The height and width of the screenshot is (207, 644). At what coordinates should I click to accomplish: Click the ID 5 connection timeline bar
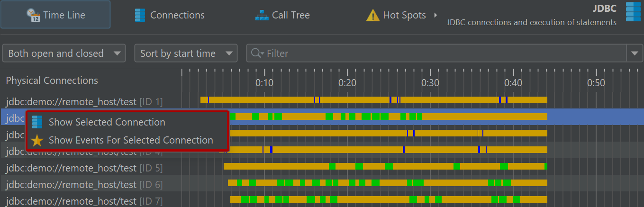(385, 166)
